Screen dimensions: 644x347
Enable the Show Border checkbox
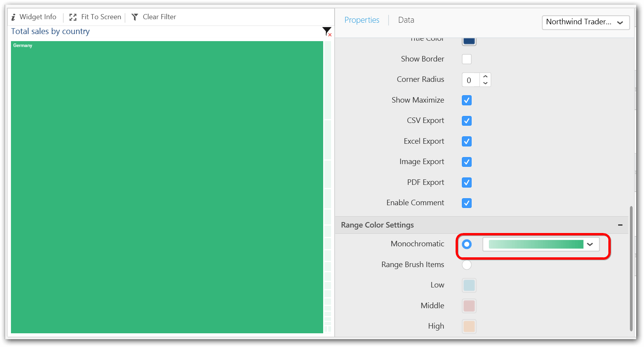(467, 59)
